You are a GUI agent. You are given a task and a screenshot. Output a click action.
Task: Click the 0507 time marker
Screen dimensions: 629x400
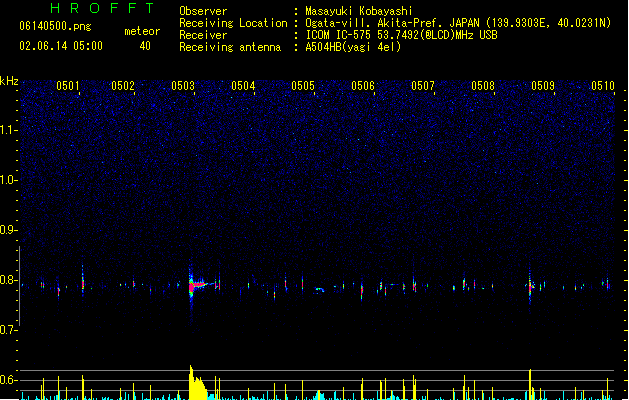tap(423, 86)
